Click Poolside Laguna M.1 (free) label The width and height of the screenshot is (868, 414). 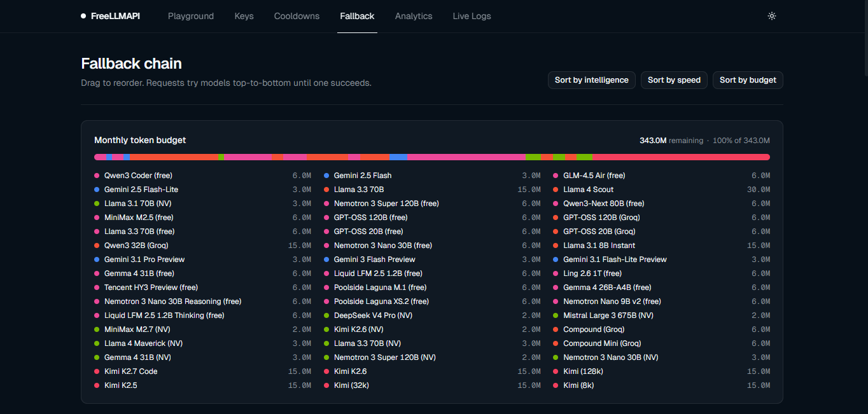click(x=380, y=287)
